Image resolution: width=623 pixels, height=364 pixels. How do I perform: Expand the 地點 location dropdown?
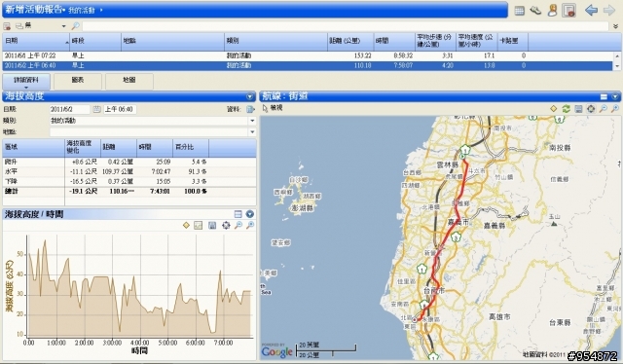252,131
